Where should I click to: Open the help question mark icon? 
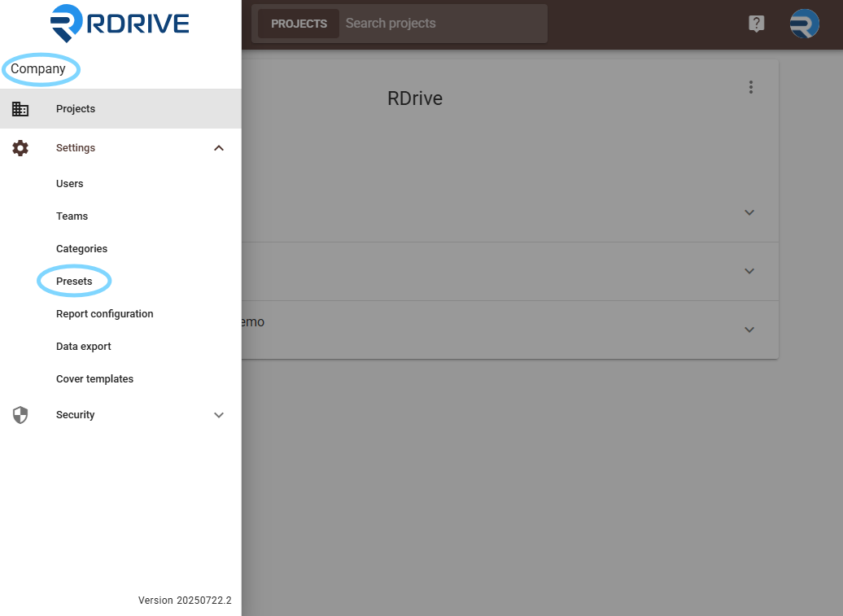(x=757, y=23)
